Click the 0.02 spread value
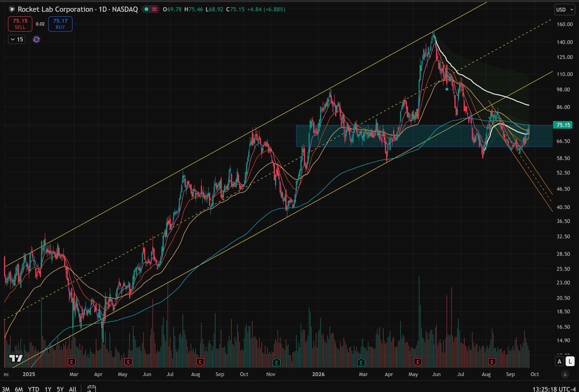 [x=40, y=24]
